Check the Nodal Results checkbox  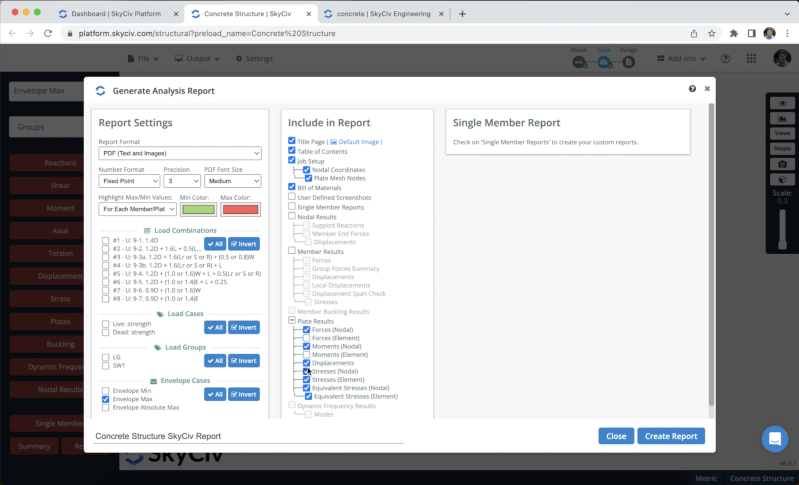click(291, 216)
